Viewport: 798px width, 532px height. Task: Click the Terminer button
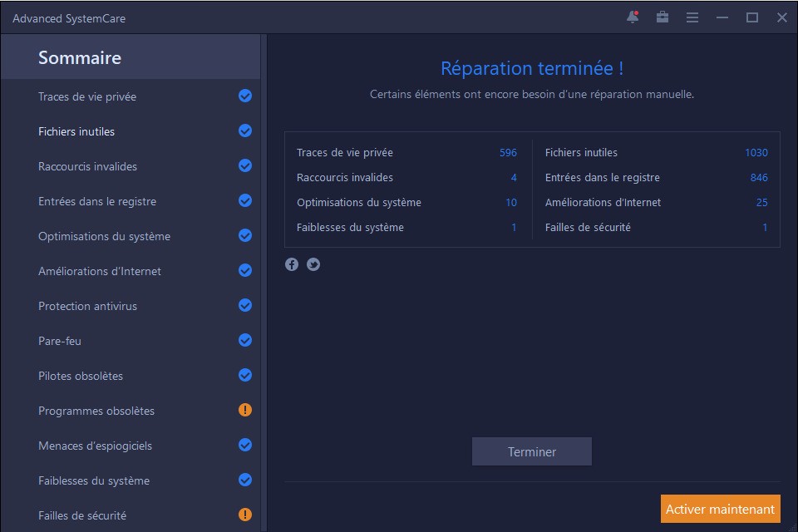532,451
